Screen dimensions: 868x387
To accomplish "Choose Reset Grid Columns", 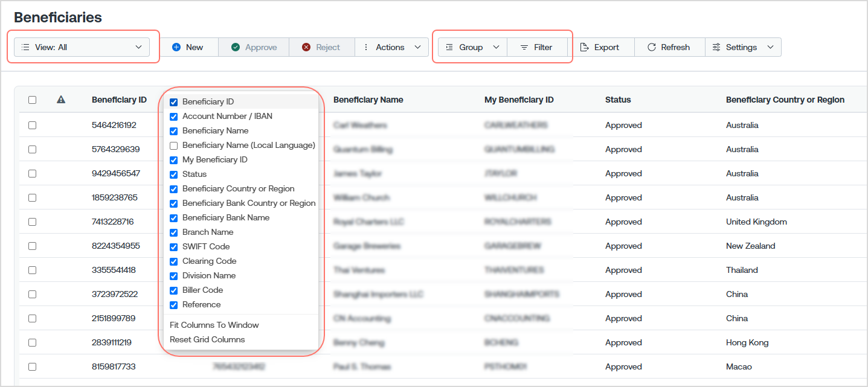I will [207, 339].
